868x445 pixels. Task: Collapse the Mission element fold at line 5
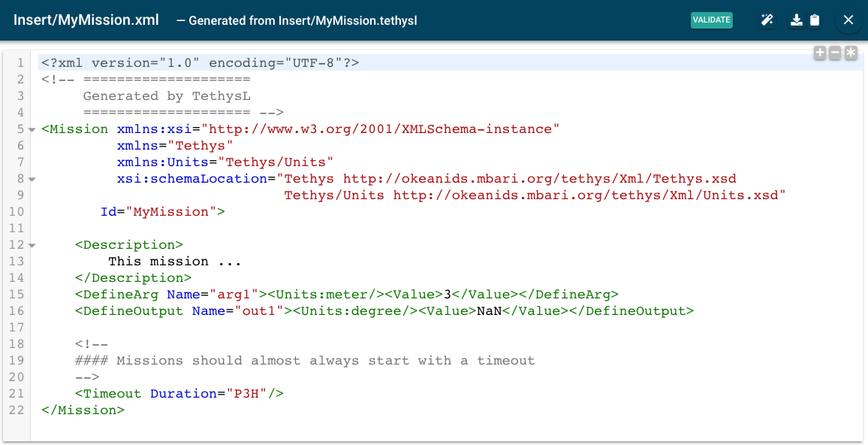pos(32,130)
